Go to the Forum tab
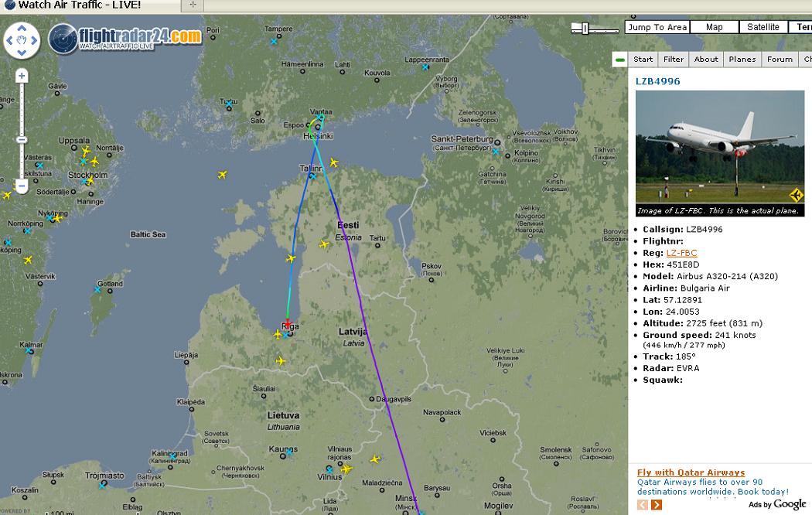This screenshot has width=812, height=515. click(780, 59)
